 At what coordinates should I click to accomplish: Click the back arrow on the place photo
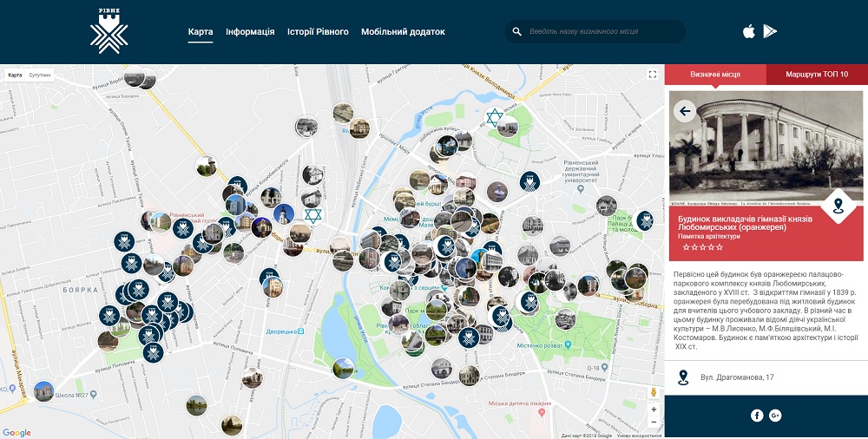[x=685, y=111]
